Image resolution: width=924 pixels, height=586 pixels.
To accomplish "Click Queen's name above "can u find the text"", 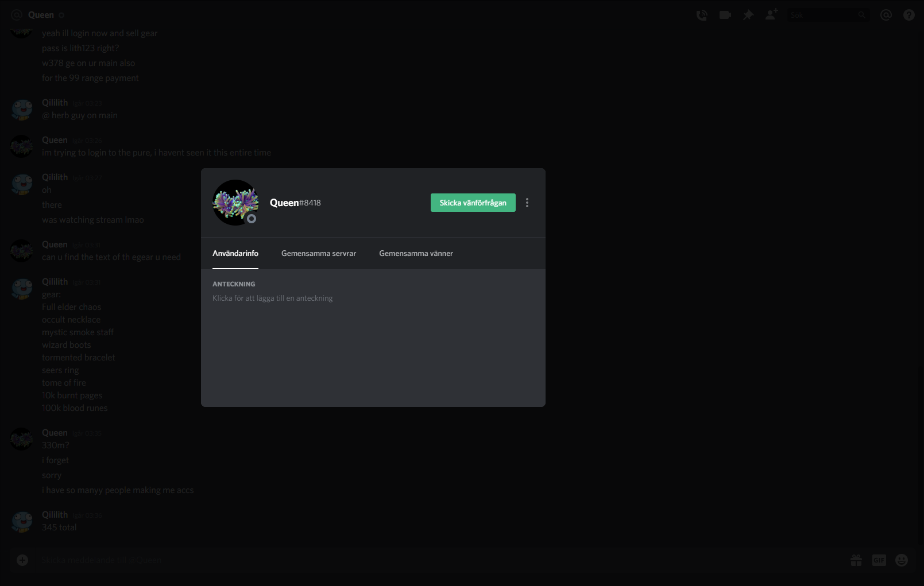I will pos(55,244).
